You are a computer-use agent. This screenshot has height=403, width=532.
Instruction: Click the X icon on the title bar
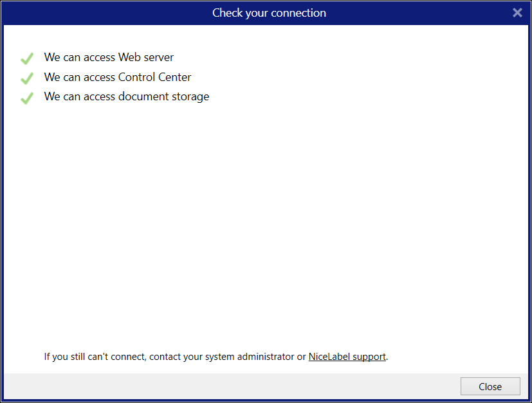pos(517,12)
